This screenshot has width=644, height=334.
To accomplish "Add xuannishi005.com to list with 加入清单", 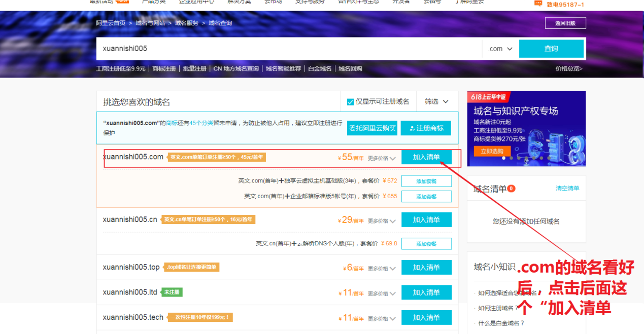I will [426, 157].
